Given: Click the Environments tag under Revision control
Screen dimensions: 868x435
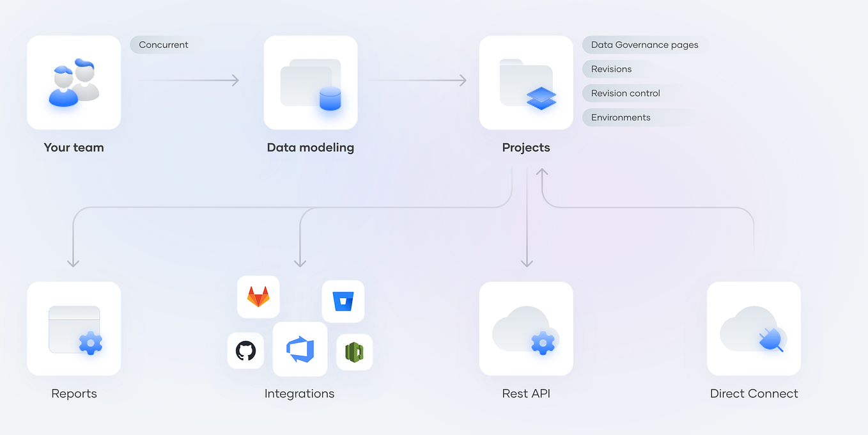Looking at the screenshot, I should tap(619, 117).
